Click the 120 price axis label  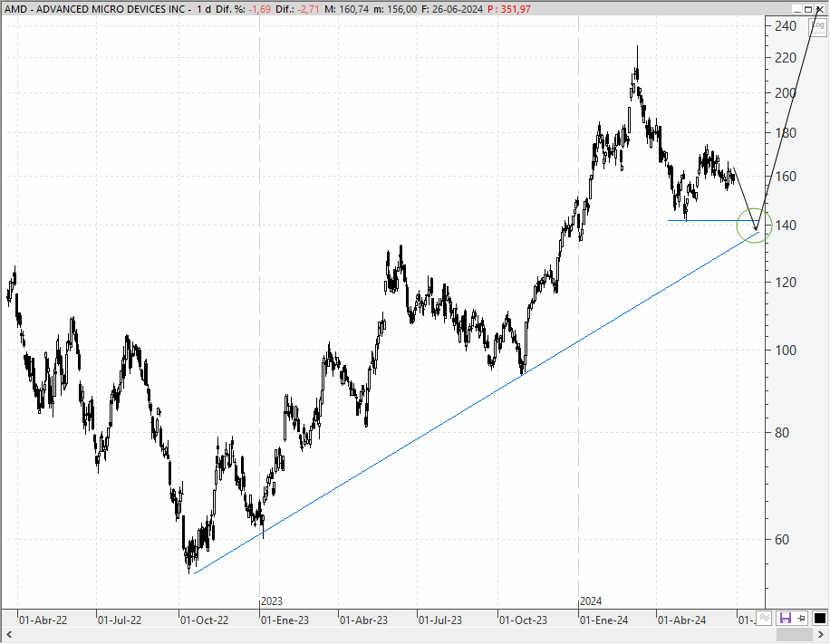pos(785,282)
